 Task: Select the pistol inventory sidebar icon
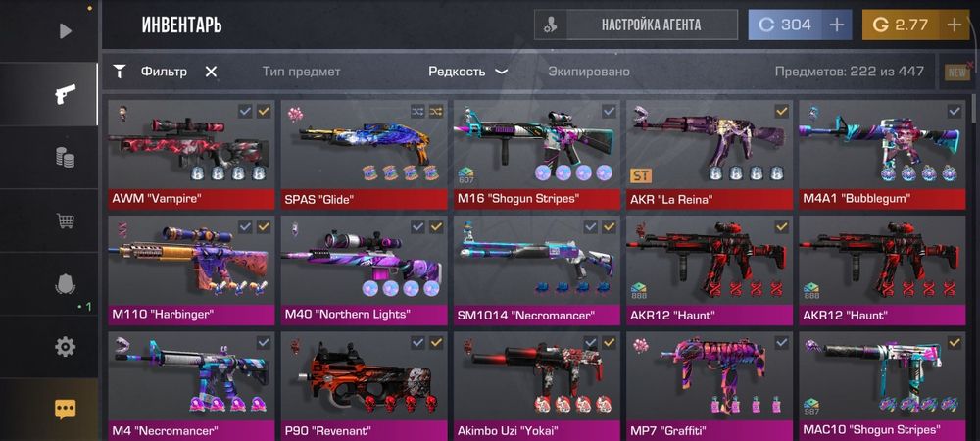[x=65, y=94]
